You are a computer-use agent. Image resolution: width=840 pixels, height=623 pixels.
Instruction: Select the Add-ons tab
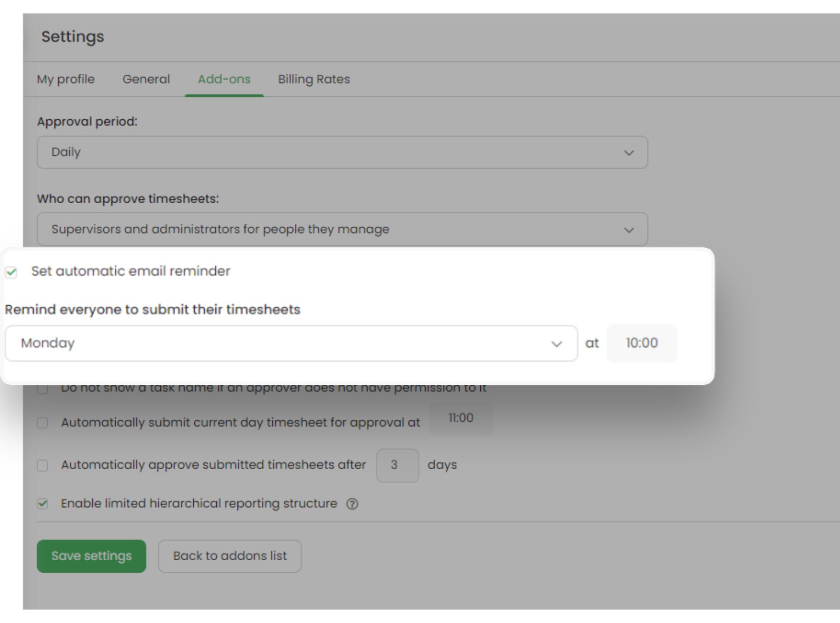[x=224, y=79]
